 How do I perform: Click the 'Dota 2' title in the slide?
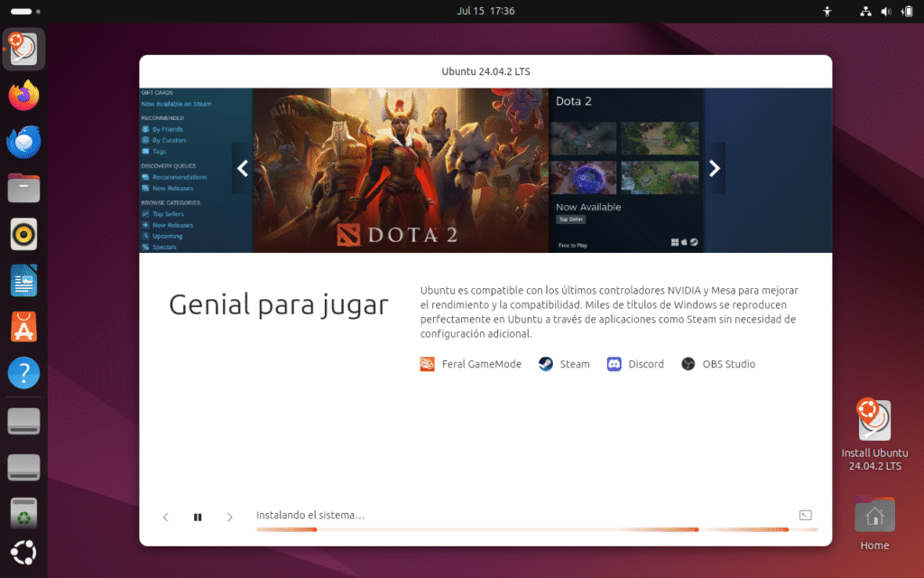coord(573,101)
